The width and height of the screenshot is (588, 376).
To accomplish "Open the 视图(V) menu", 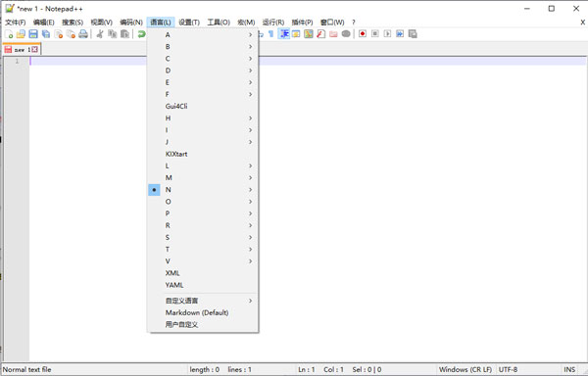I will [x=101, y=23].
